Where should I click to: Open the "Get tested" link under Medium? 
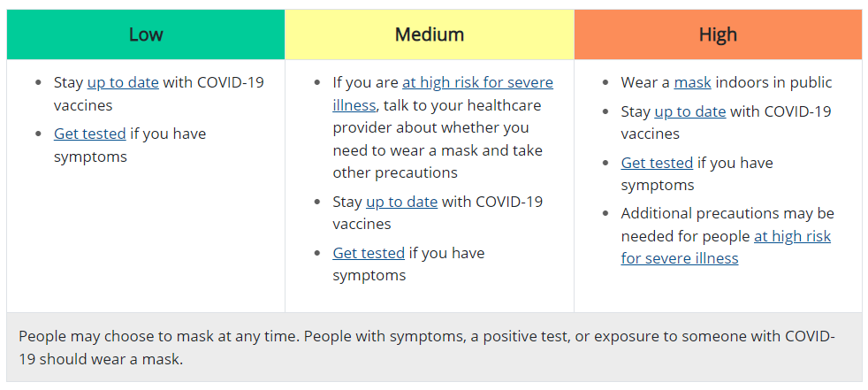pyautogui.click(x=369, y=253)
